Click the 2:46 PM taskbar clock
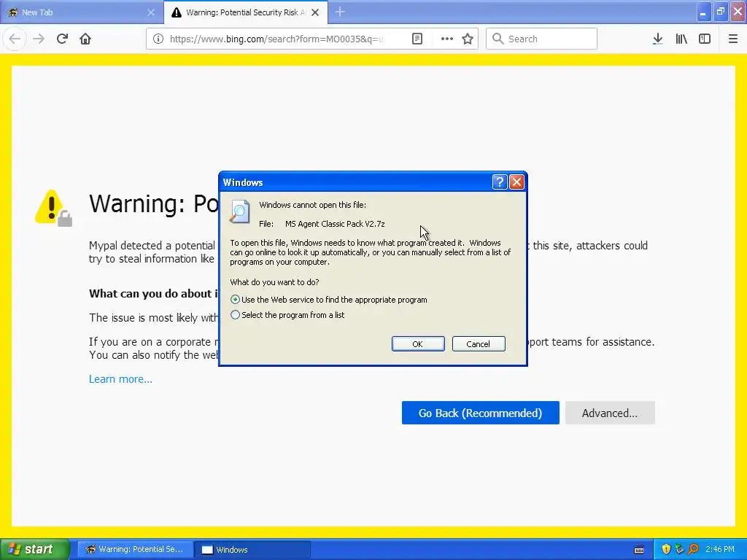 pos(720,550)
